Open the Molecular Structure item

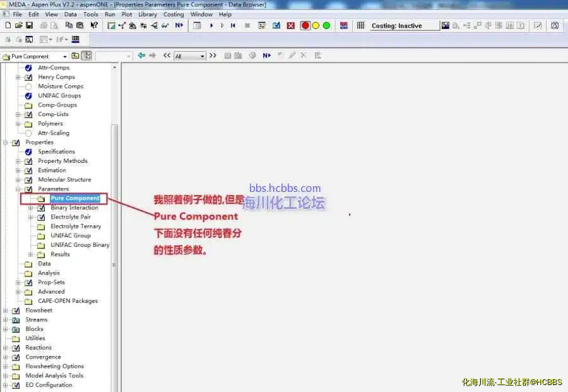pos(64,180)
